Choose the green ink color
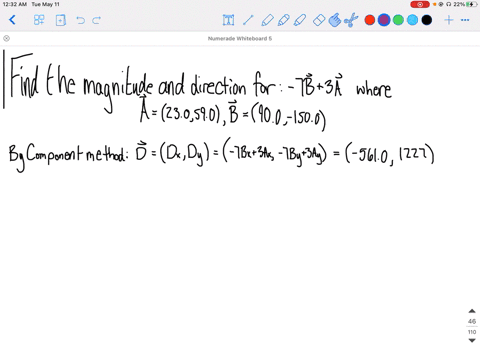Image resolution: width=480 pixels, height=360 pixels. click(398, 20)
